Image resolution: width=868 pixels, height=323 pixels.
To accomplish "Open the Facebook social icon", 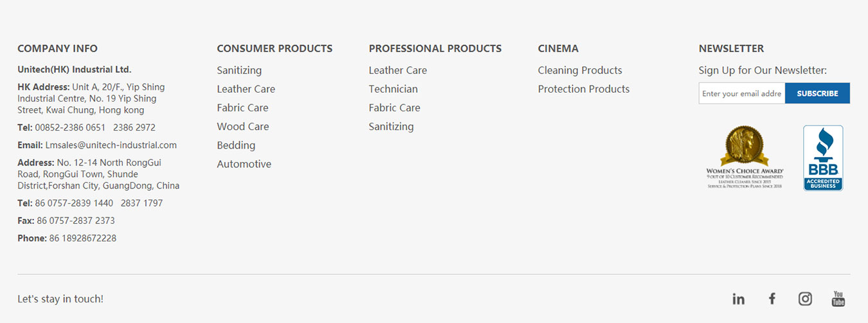I will click(772, 299).
